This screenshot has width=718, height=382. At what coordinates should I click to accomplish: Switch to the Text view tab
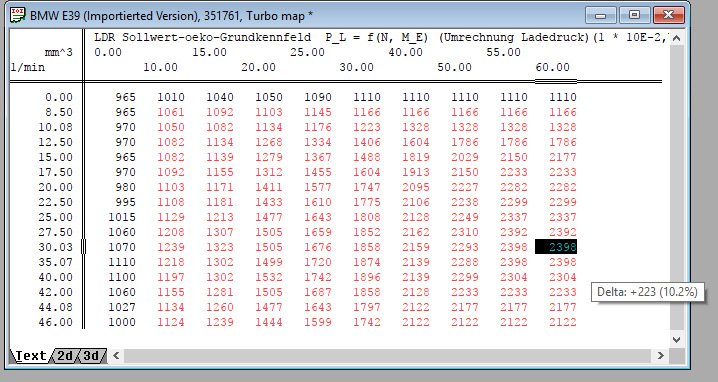[30, 355]
